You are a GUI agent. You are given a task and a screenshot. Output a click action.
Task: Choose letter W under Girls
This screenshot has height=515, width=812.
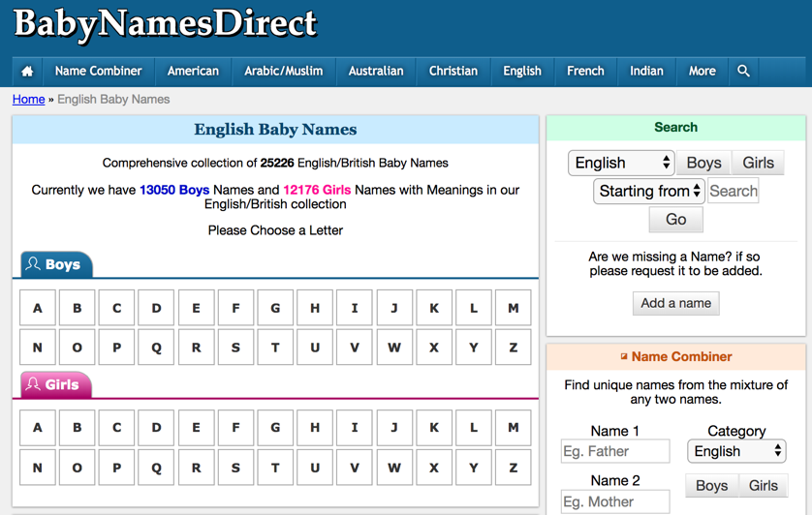point(394,468)
